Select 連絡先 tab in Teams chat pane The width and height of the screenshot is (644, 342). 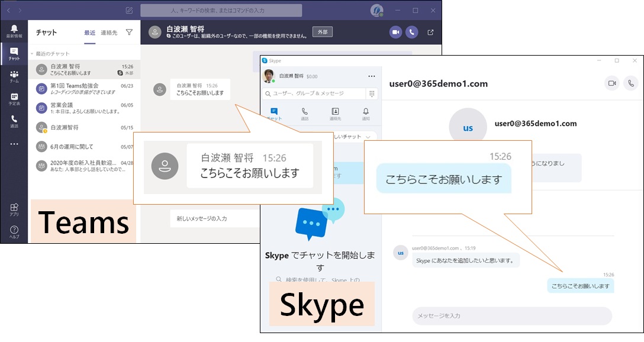coord(109,33)
